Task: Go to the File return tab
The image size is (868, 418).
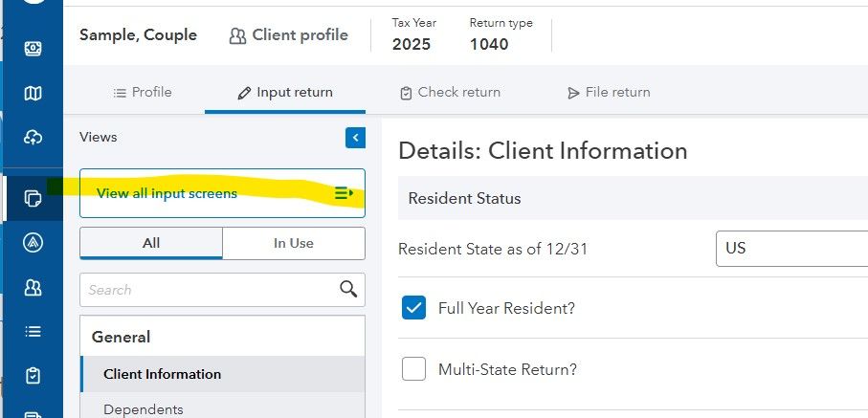Action: 609,93
